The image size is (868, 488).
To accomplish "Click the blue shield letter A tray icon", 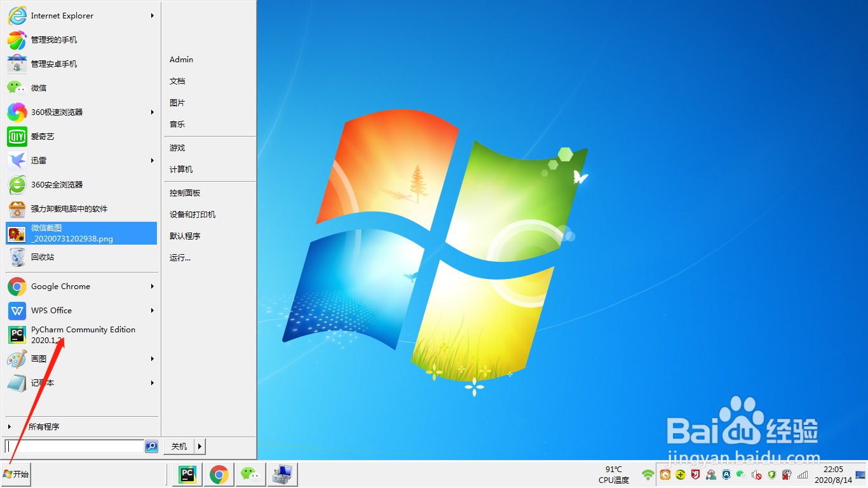I will tap(726, 474).
